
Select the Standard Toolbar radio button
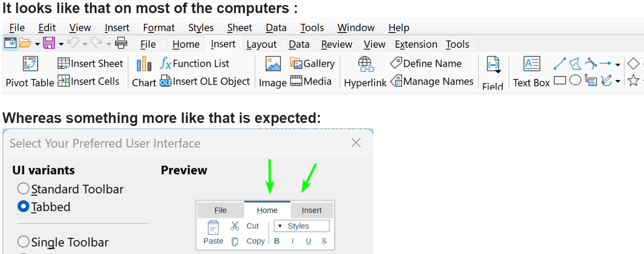pyautogui.click(x=24, y=188)
